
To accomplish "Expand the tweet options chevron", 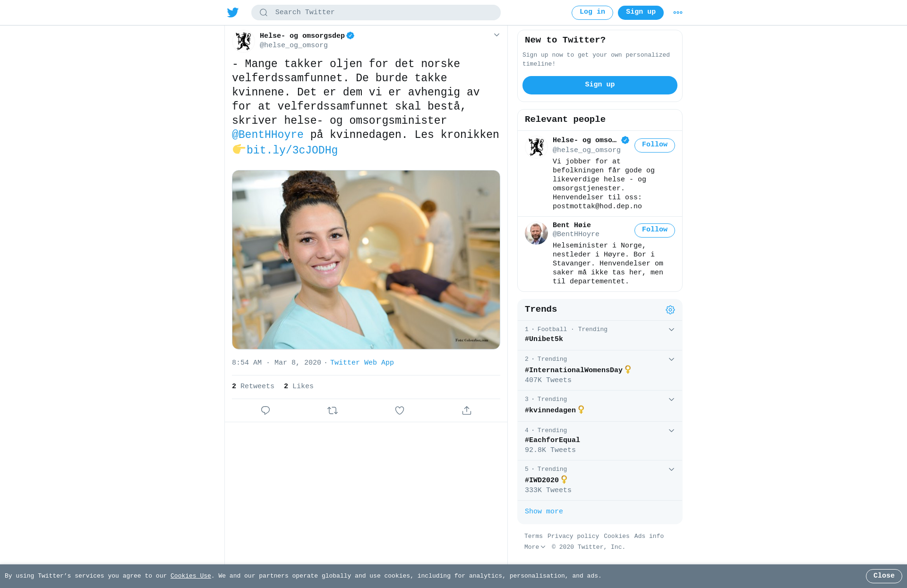I will (496, 35).
